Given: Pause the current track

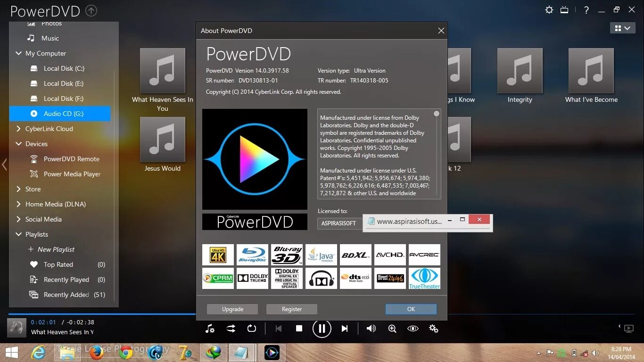Looking at the screenshot, I should click(x=322, y=329).
